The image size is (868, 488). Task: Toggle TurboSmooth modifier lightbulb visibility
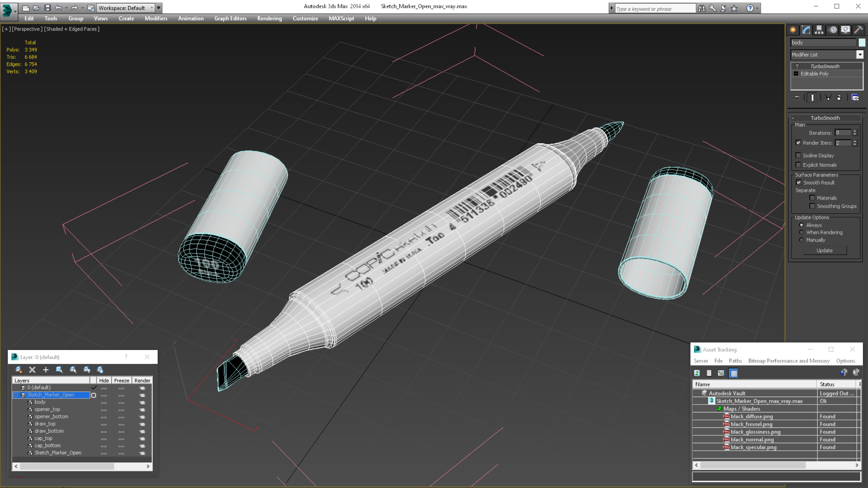tap(797, 66)
